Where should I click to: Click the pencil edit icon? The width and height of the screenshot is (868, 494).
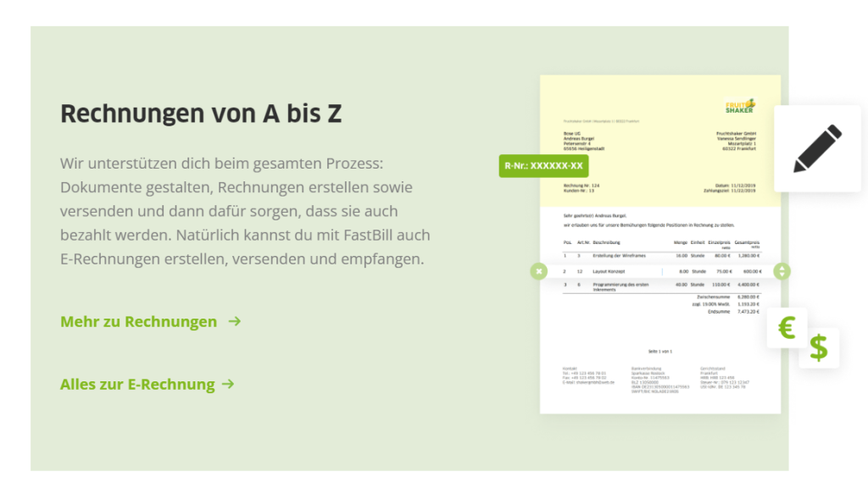(817, 148)
